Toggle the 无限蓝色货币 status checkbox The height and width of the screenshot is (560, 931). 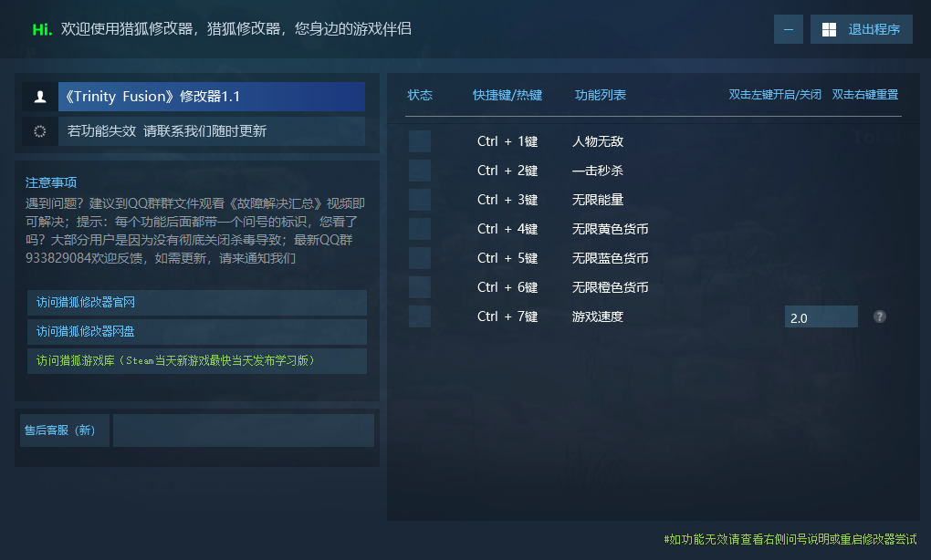pyautogui.click(x=420, y=258)
